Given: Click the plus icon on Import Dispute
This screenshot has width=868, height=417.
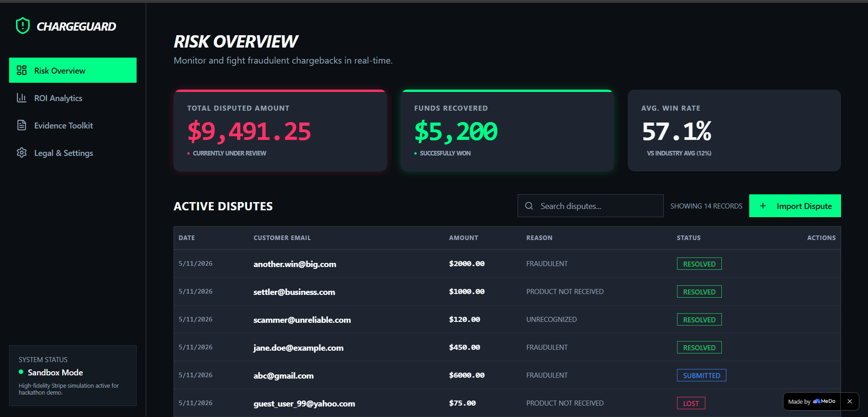Looking at the screenshot, I should (763, 206).
